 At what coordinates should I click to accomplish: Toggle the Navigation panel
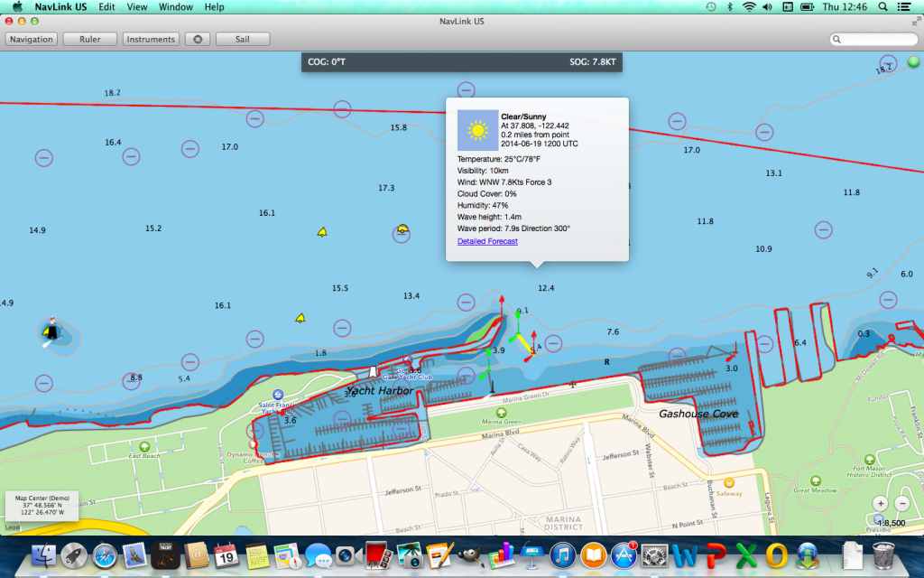pos(32,39)
